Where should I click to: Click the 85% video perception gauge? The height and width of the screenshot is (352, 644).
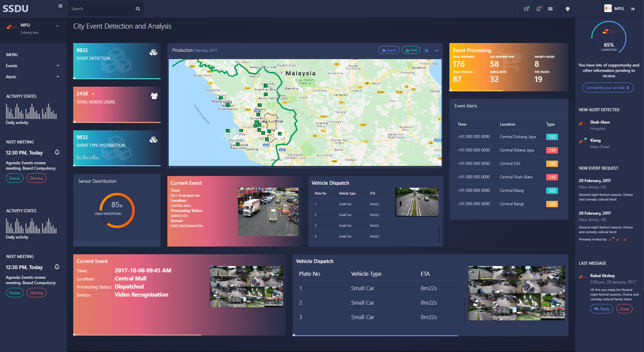coord(117,210)
